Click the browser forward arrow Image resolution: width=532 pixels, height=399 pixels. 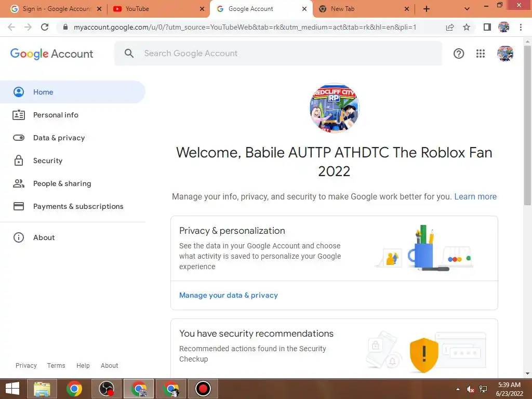[28, 27]
